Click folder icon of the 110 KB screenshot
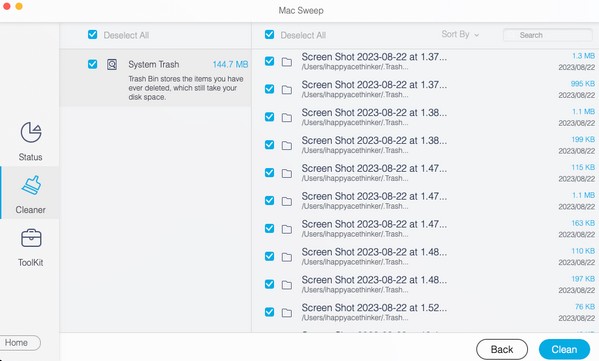 point(287,257)
